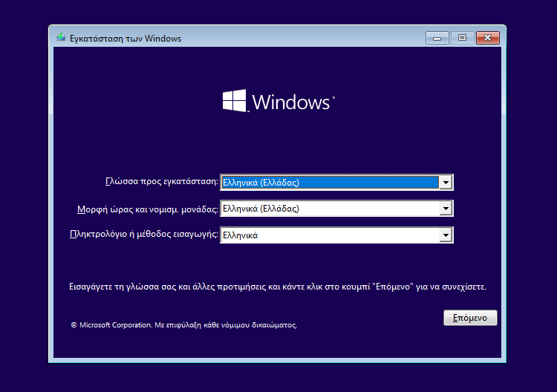Click the Επόμενο button to continue
The image size is (557, 392).
click(x=470, y=318)
